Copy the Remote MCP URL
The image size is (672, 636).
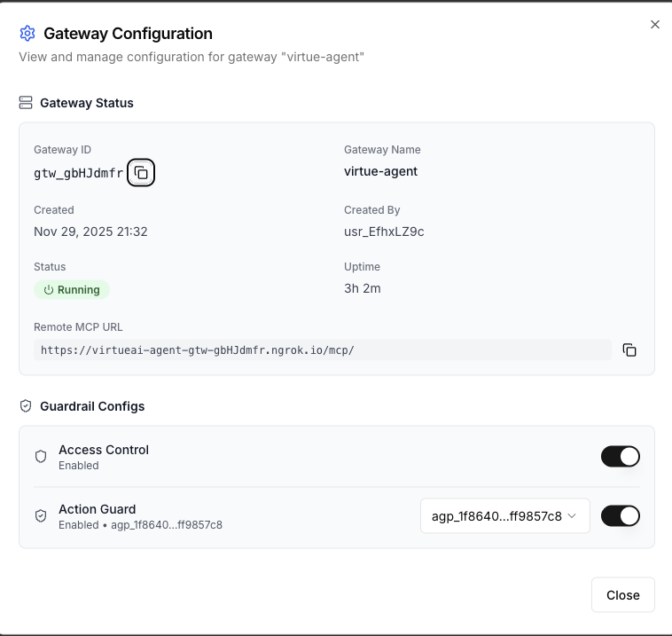(629, 349)
